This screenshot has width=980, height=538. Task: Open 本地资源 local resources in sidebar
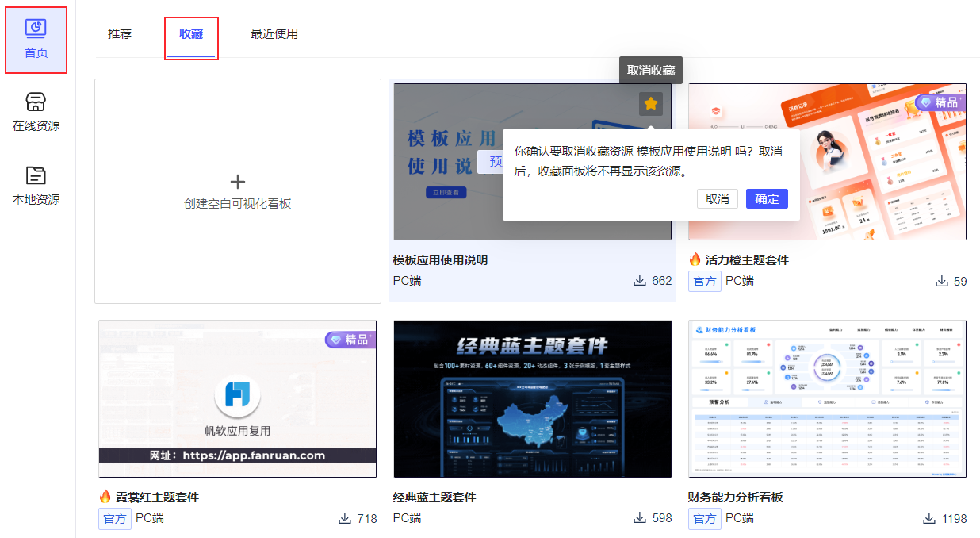[x=36, y=186]
